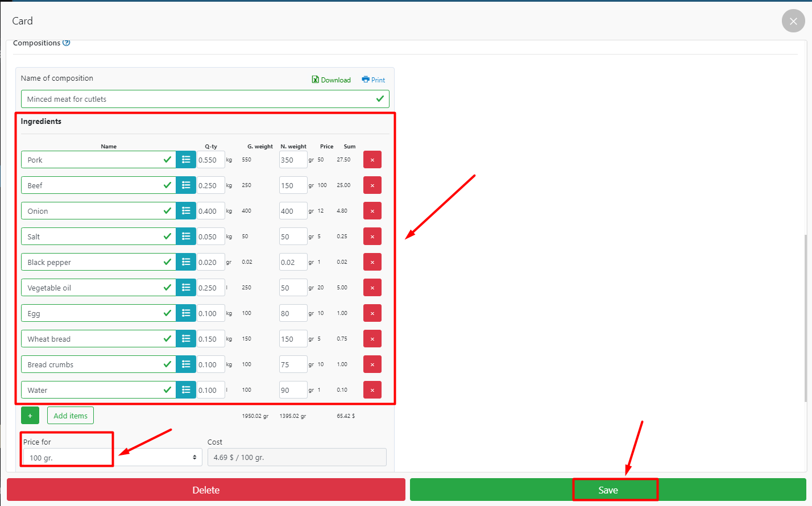Download the composition as Excel
Viewport: 812px width, 506px height.
click(x=332, y=80)
